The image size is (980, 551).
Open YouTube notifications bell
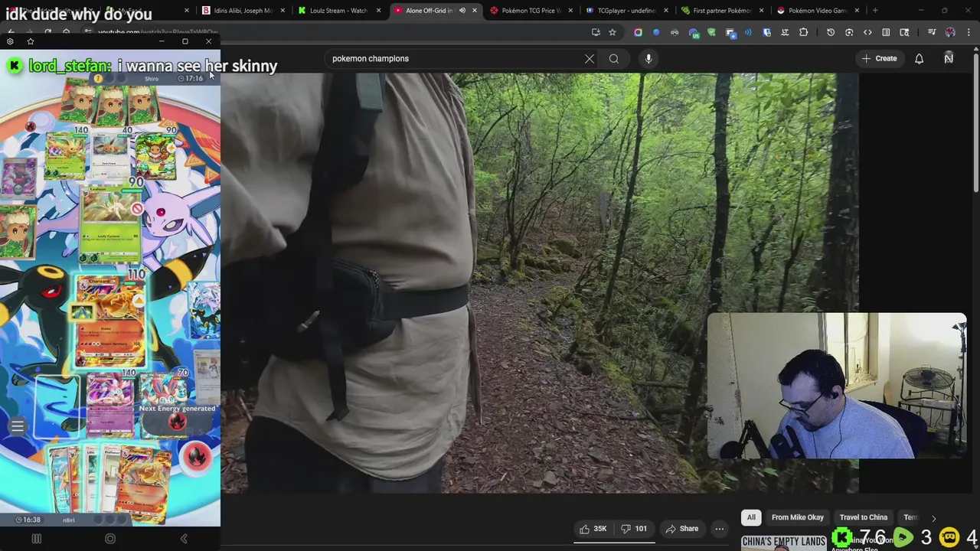point(919,58)
